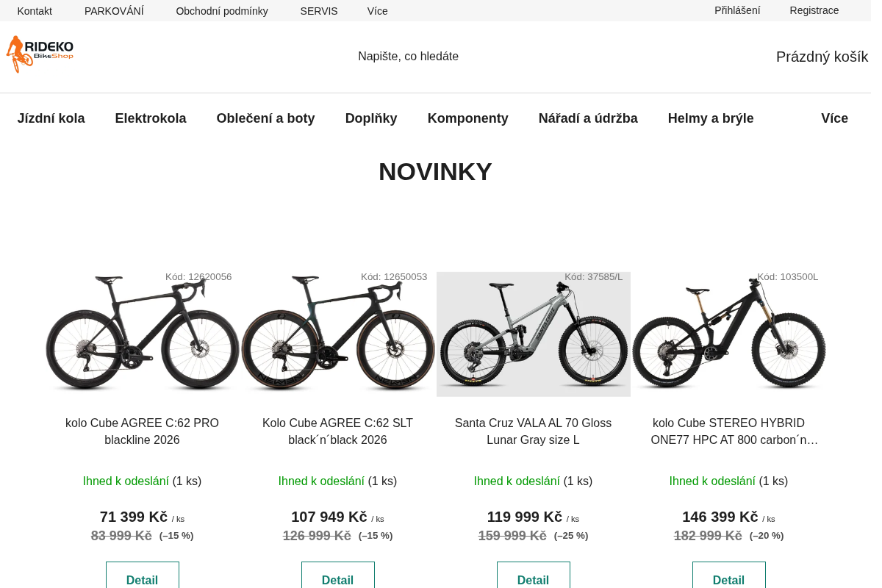This screenshot has width=882, height=588.
Task: Click product code 'Kód: 12650053'
Action: 394,277
